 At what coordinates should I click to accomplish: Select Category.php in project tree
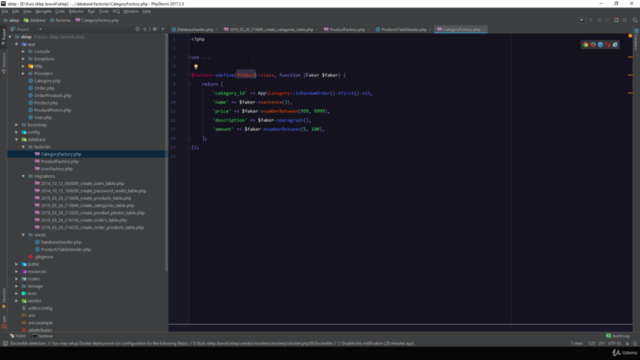(47, 81)
